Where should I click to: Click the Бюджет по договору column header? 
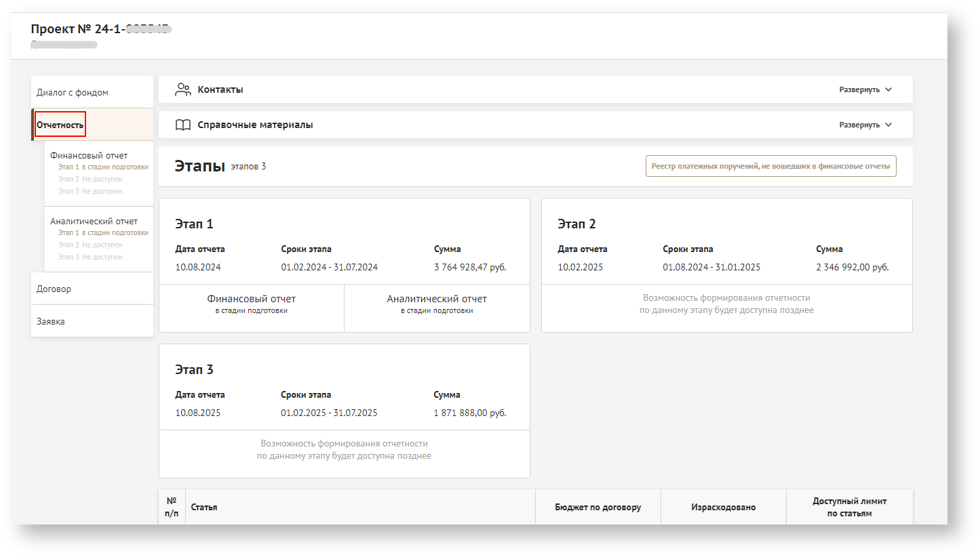point(597,507)
